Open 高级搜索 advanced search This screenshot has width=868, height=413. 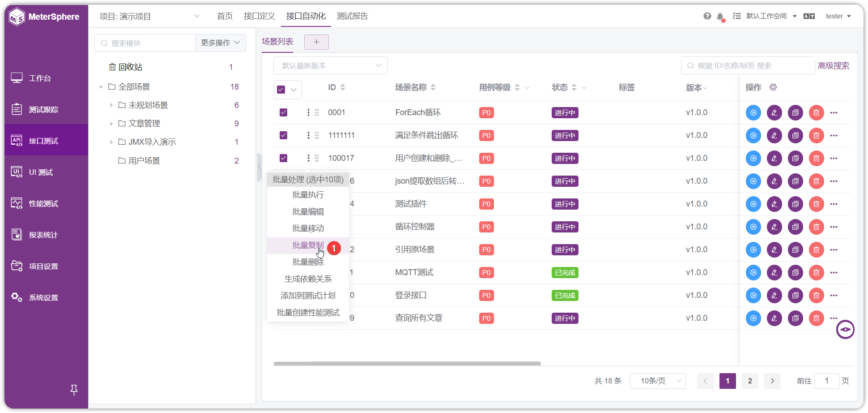pos(834,66)
